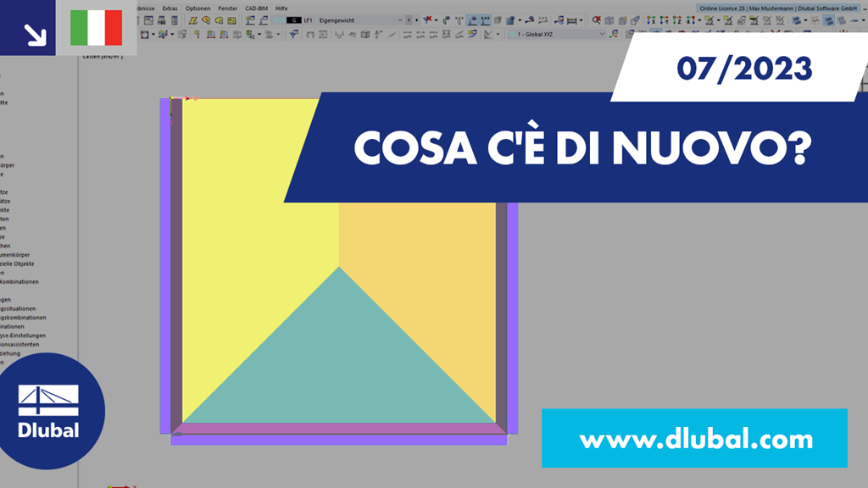The height and width of the screenshot is (488, 868).
Task: Open the Optionen menu
Action: coord(198,5)
